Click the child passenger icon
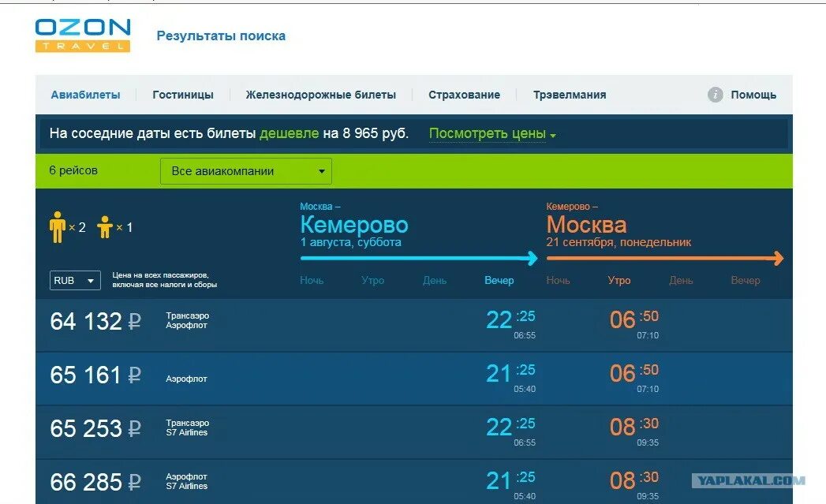Viewport: 826px width, 504px height. click(x=105, y=227)
